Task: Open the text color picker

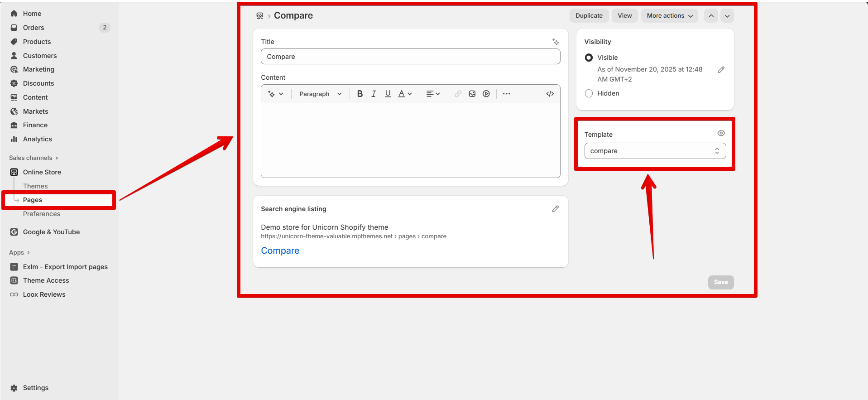Action: tap(404, 94)
